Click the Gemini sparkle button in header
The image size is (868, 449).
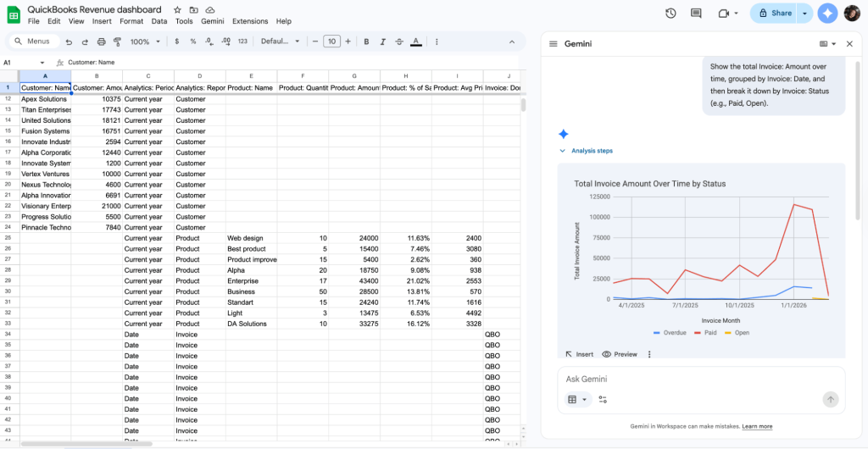tap(828, 13)
